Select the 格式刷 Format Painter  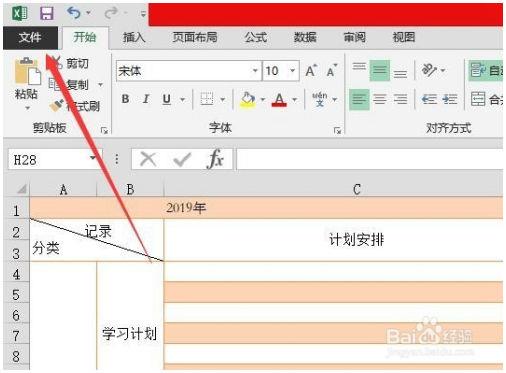click(x=75, y=106)
